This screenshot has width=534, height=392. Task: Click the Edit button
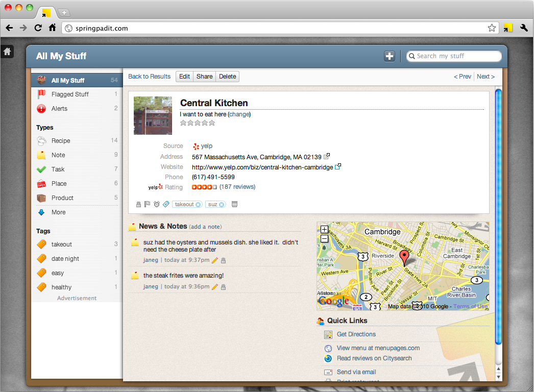pyautogui.click(x=185, y=77)
